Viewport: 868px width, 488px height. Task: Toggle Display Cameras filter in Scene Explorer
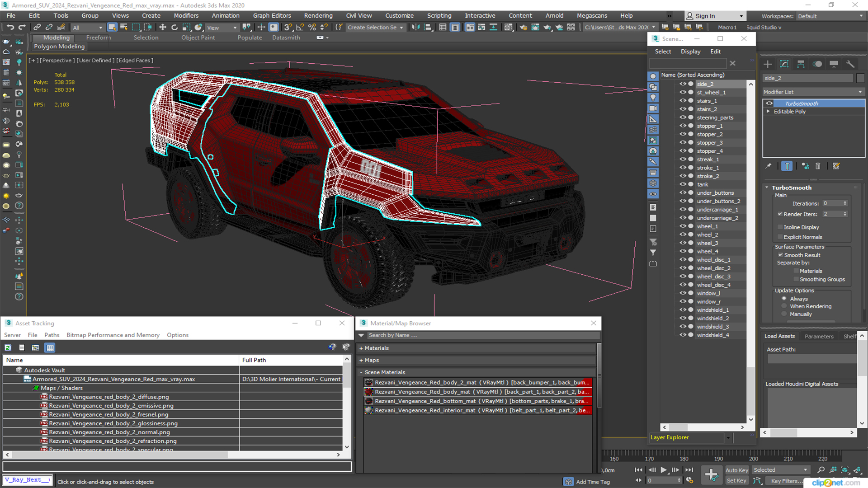coord(653,108)
